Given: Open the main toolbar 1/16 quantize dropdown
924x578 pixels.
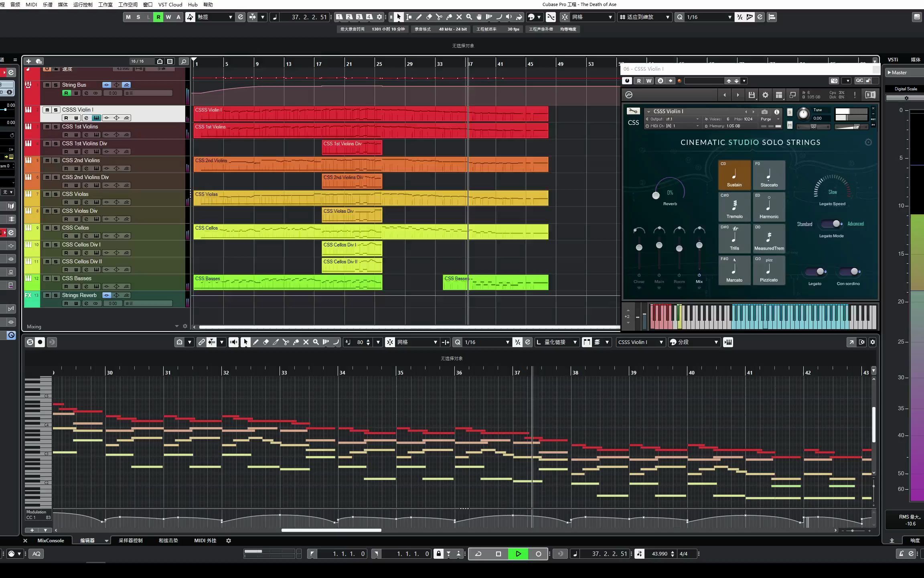Looking at the screenshot, I should [709, 17].
